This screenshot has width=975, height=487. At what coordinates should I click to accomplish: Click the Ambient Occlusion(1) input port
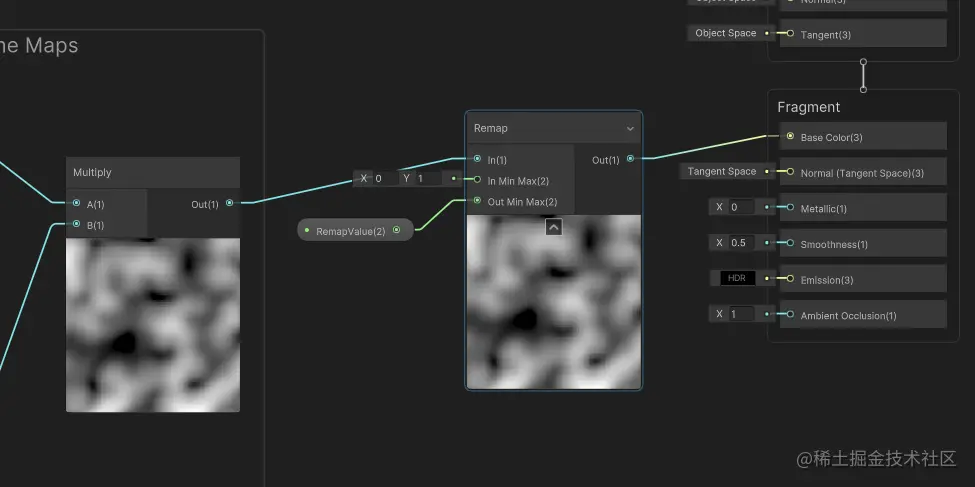(790, 315)
